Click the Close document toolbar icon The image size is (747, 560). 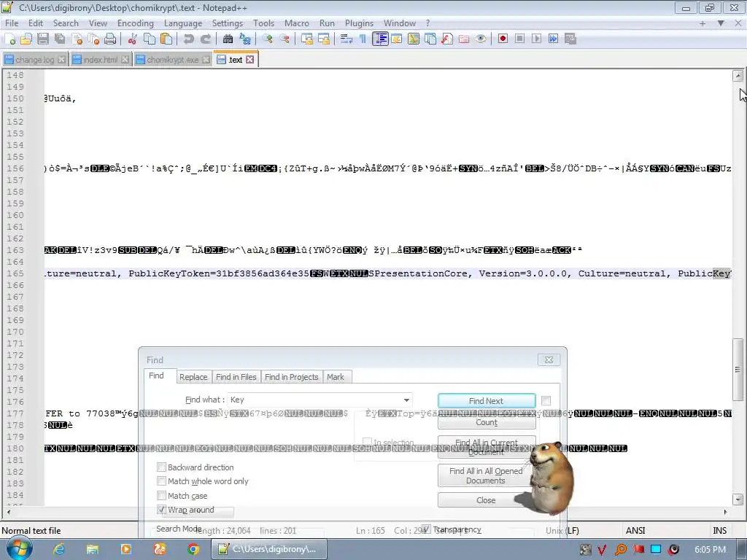point(77,39)
